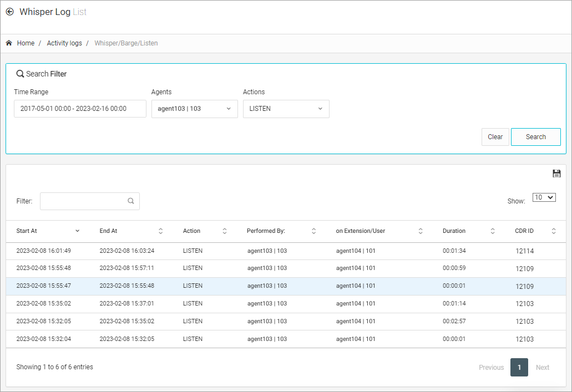Screen dimensions: 572x392
Task: Click the Time Range date field
Action: pyautogui.click(x=80, y=109)
